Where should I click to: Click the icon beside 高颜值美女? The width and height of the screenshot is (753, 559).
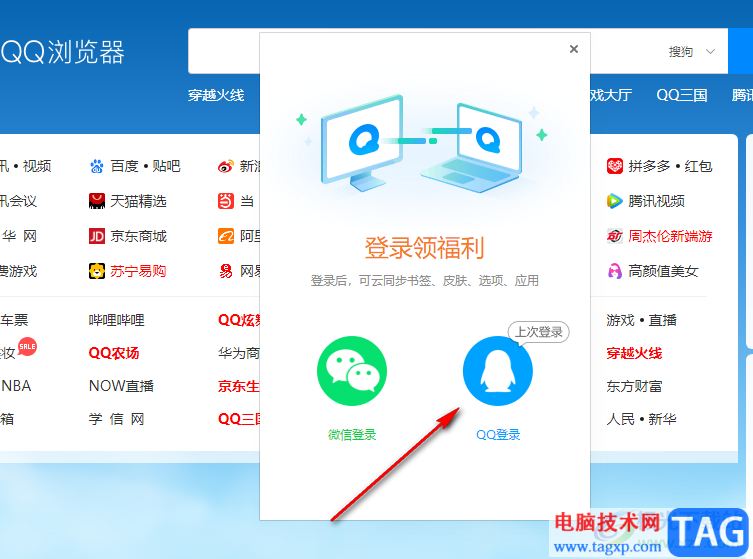[615, 271]
